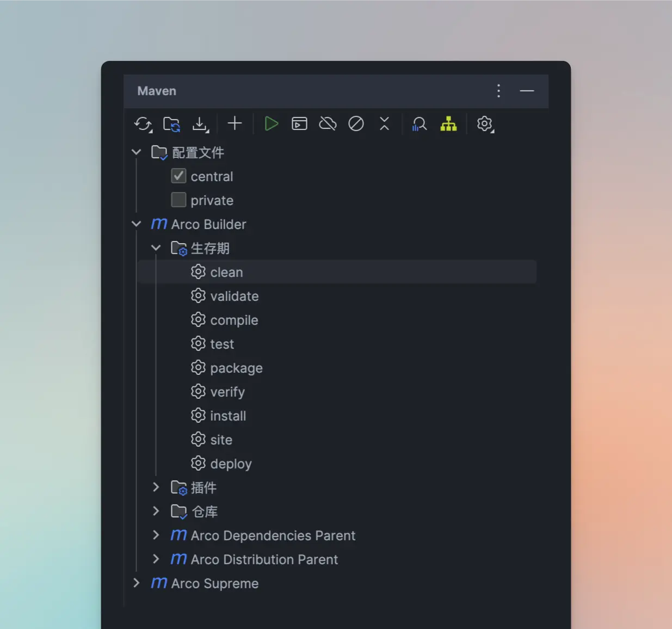672x629 pixels.
Task: Click the Collapse All icon
Action: pos(384,124)
